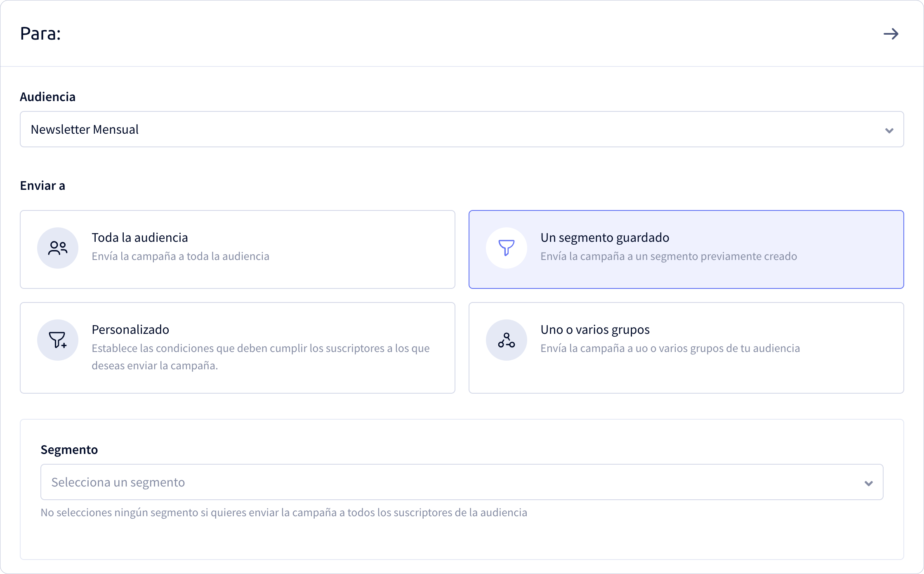Click the chevron of the Segmento dropdown

869,483
